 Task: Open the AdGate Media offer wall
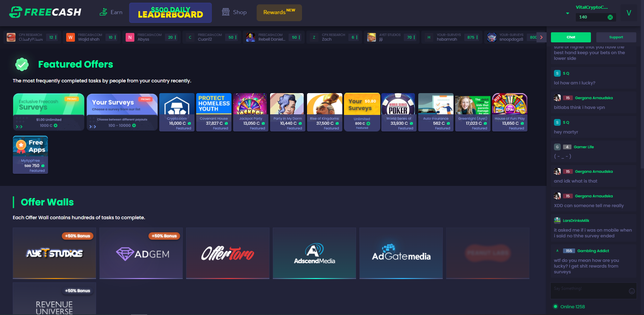[401, 253]
